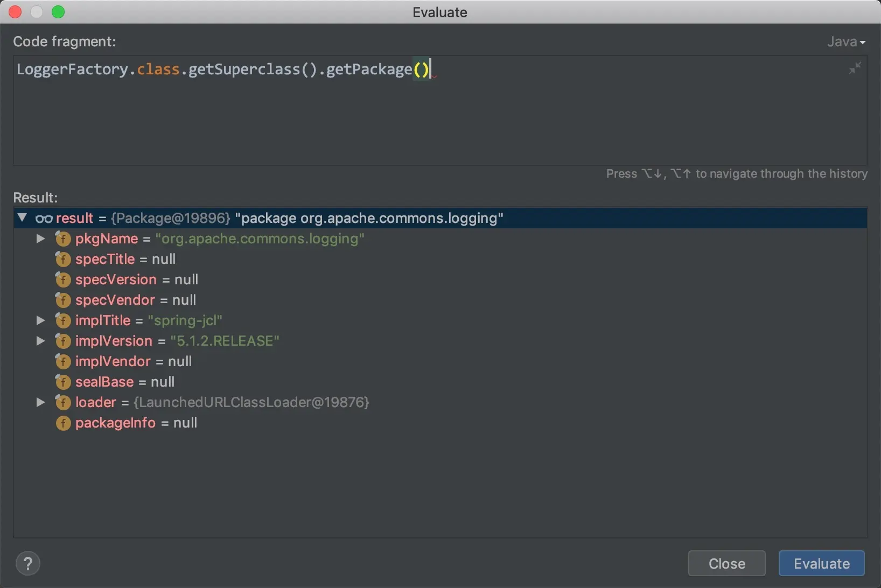Expand the pkgName field node
The width and height of the screenshot is (881, 588).
pyautogui.click(x=40, y=239)
